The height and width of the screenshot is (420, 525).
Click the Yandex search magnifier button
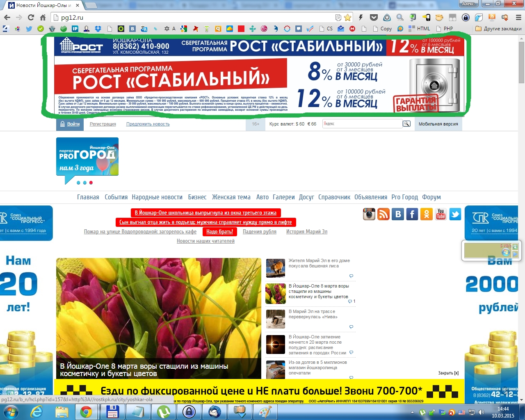pyautogui.click(x=406, y=123)
